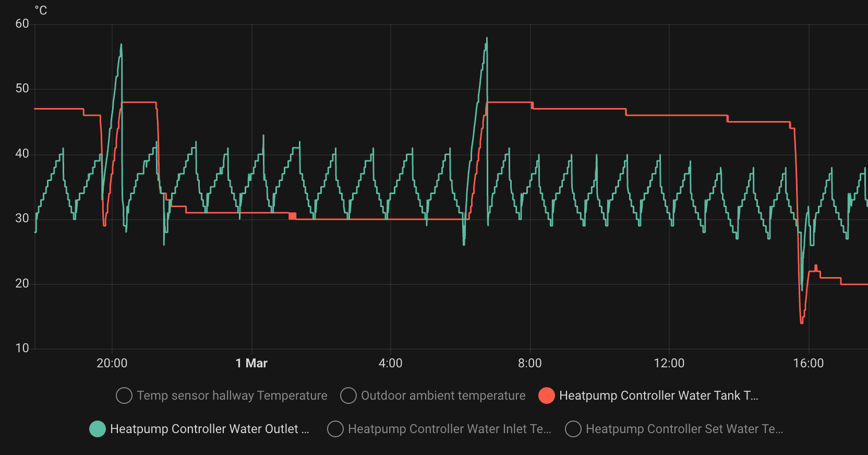Click the red line's lowest dip near 16:00

802,322
